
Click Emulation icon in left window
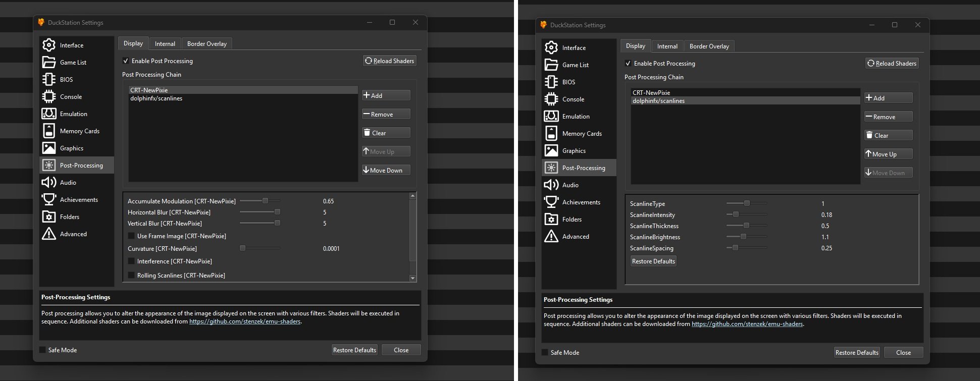(x=49, y=114)
